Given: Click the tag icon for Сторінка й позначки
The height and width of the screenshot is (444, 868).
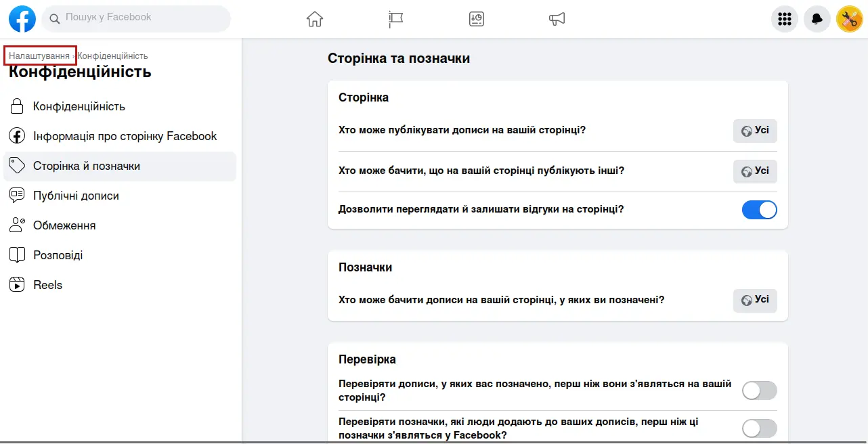Looking at the screenshot, I should pyautogui.click(x=17, y=166).
